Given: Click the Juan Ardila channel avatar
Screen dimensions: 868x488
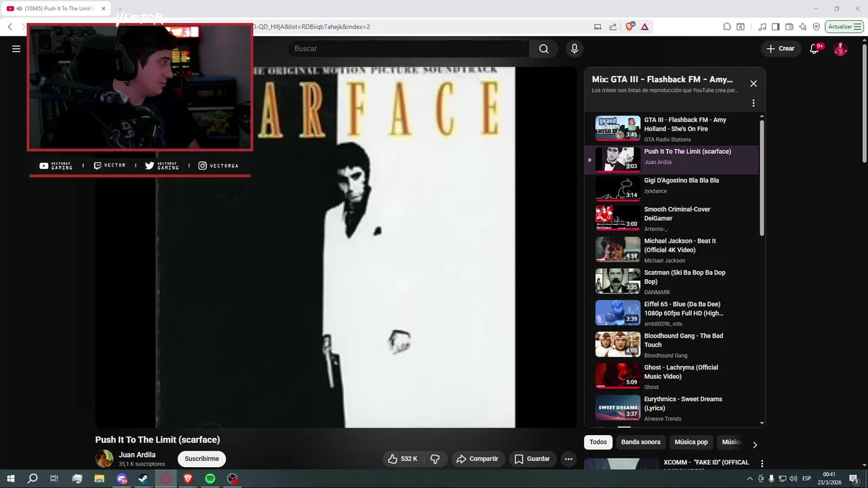Looking at the screenshot, I should pos(104,459).
